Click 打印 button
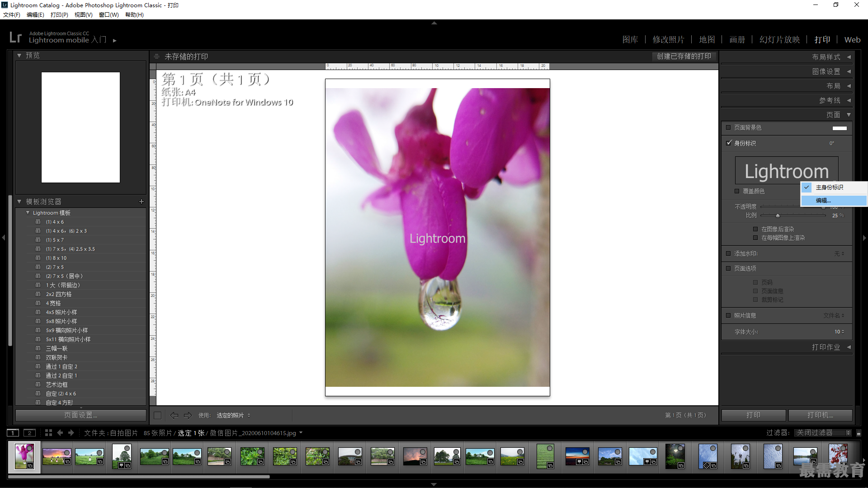 754,415
